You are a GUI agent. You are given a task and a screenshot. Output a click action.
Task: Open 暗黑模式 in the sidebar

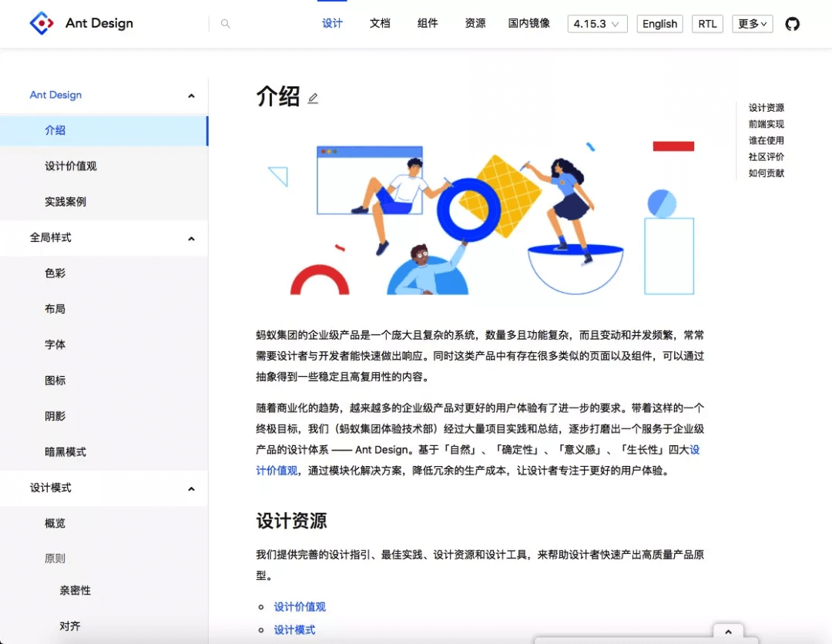pyautogui.click(x=104, y=452)
